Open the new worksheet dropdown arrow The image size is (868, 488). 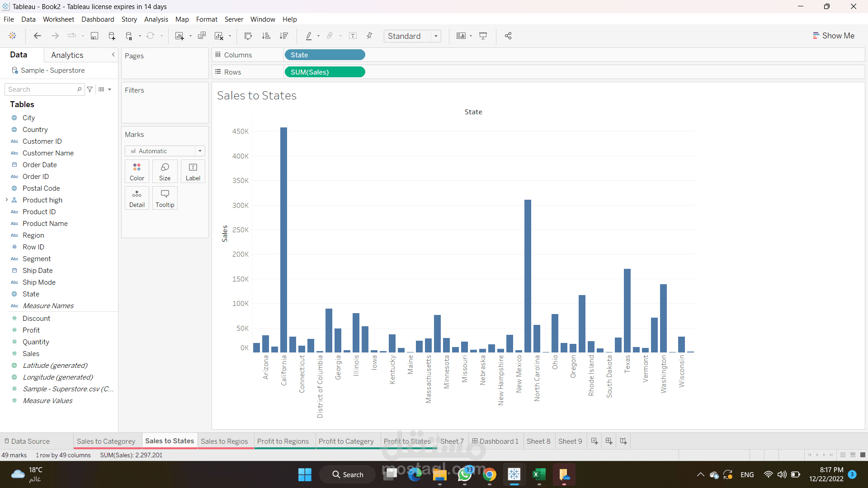(190, 36)
